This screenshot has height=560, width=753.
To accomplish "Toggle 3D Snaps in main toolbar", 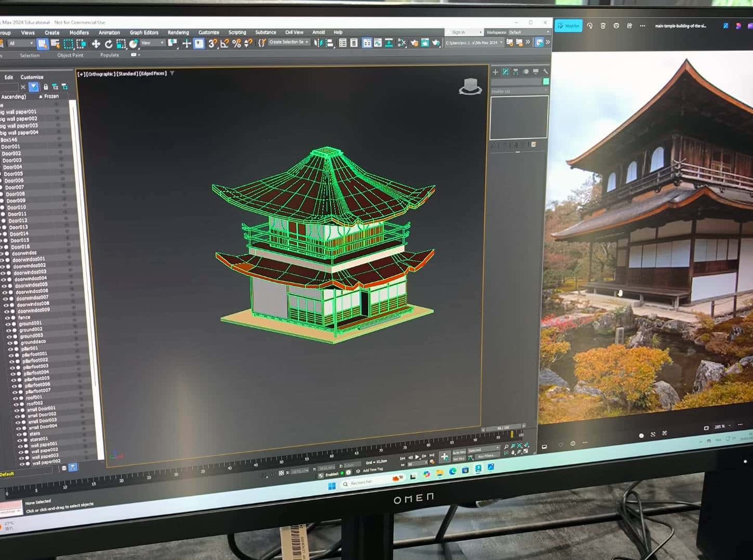I will point(212,44).
